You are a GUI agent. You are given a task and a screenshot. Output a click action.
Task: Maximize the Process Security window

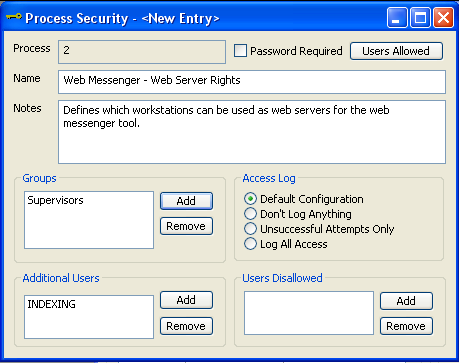pos(420,17)
